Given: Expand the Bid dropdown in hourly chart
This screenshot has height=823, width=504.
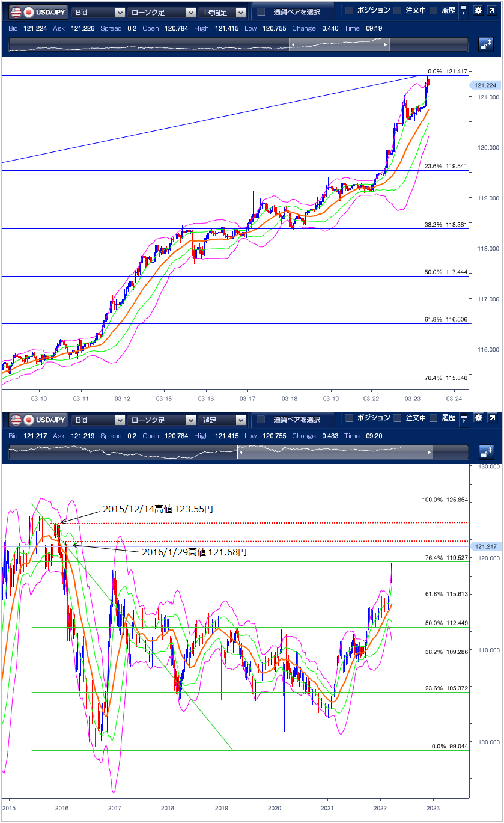Looking at the screenshot, I should pos(98,12).
